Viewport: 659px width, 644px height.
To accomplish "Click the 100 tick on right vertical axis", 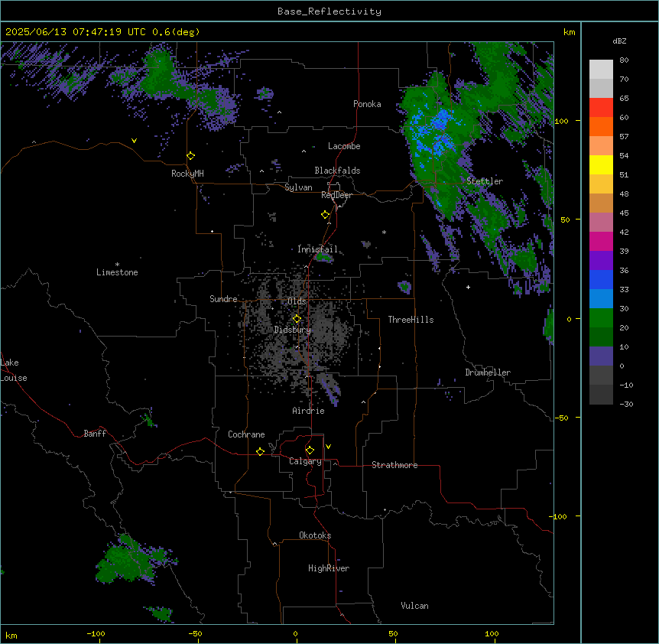I will pyautogui.click(x=561, y=121).
